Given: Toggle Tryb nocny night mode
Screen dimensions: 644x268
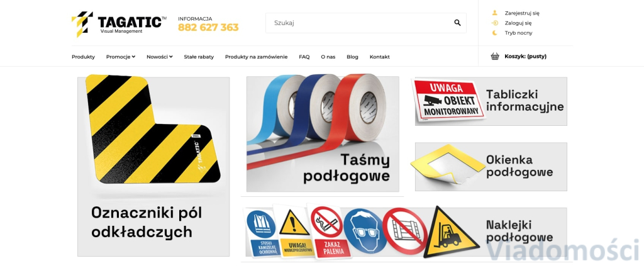Looking at the screenshot, I should tap(518, 33).
